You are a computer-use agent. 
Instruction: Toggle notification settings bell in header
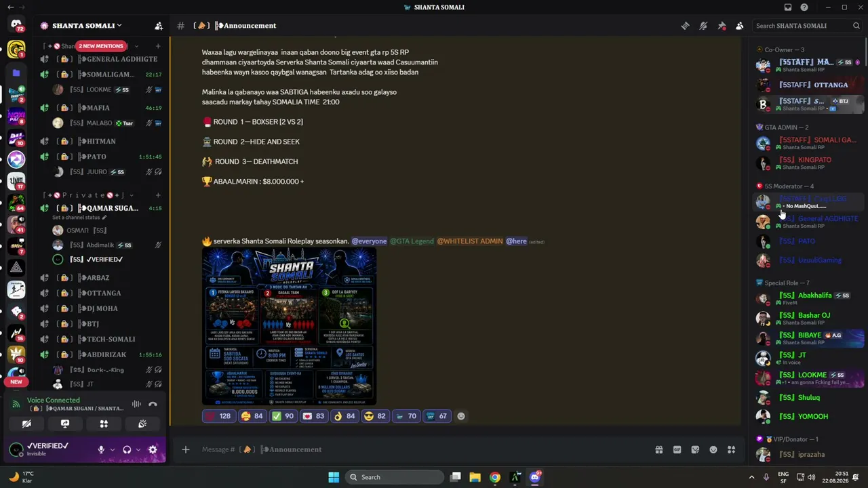click(x=703, y=26)
